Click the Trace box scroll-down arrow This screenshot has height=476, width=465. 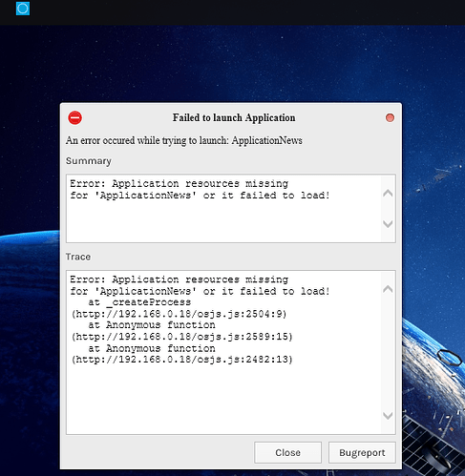coord(388,415)
